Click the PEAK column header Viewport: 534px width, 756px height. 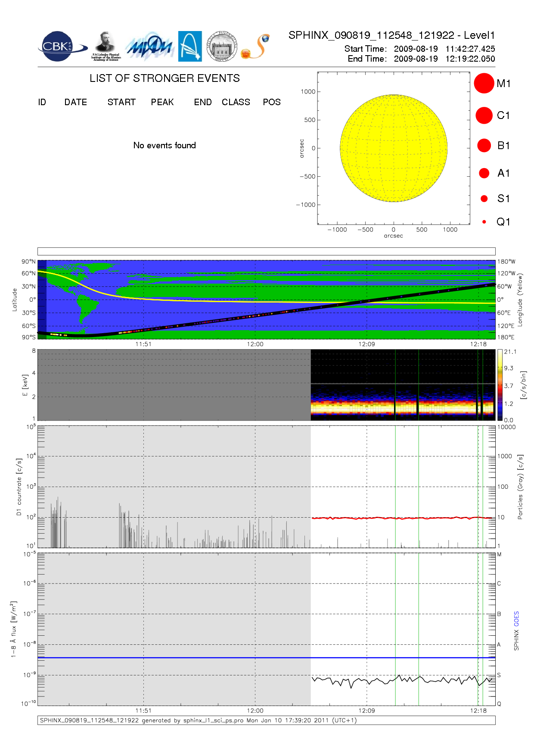coord(162,102)
